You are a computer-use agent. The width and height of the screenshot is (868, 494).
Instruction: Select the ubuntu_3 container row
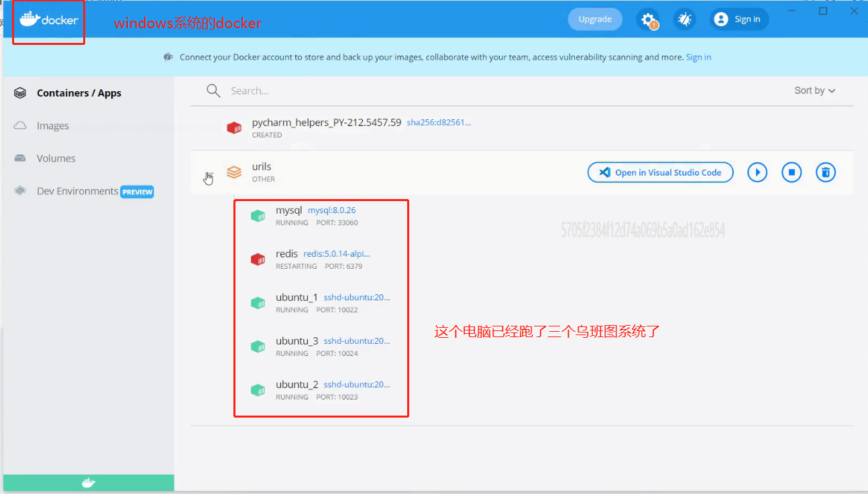[542, 347]
